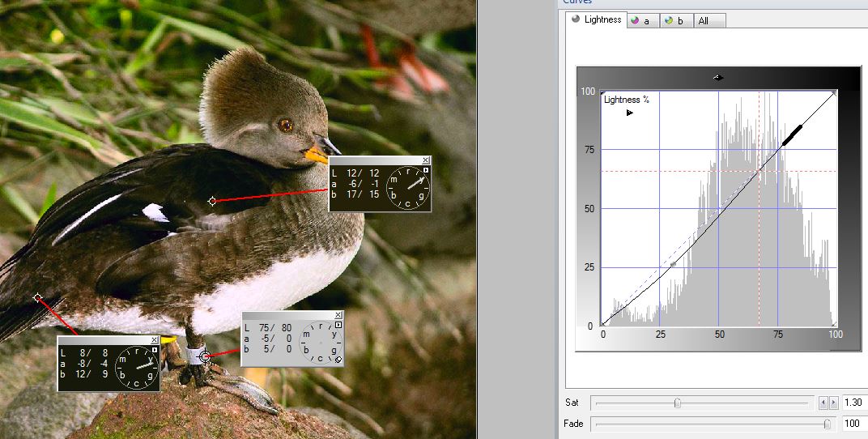
Task: Click the diamond marker on top gradient bar
Action: pos(718,78)
